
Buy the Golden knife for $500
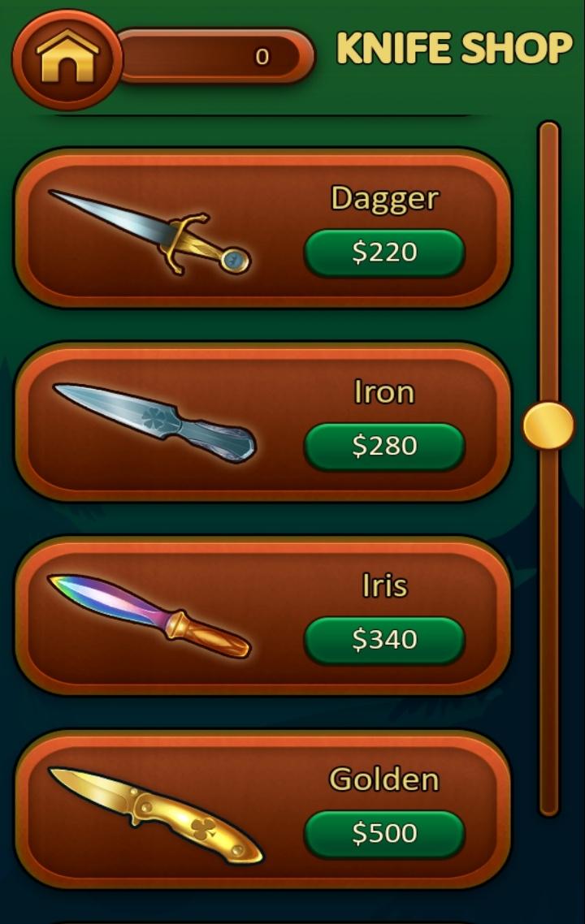click(x=384, y=834)
